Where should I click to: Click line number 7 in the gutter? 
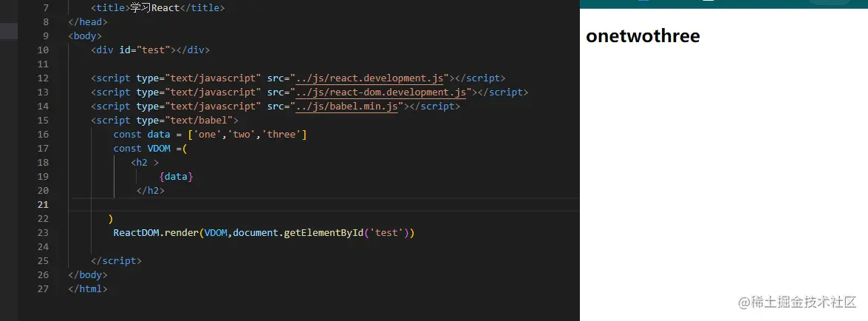(x=45, y=8)
